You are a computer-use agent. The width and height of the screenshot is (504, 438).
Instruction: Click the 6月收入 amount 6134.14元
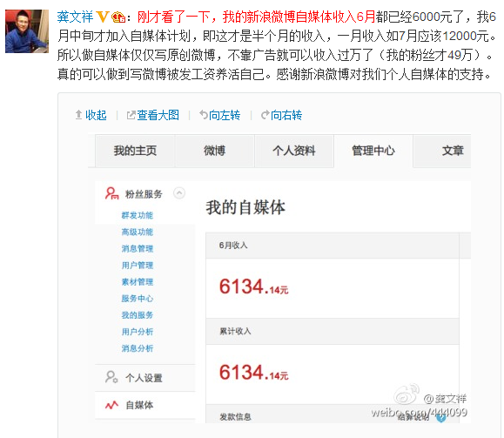[x=254, y=286]
